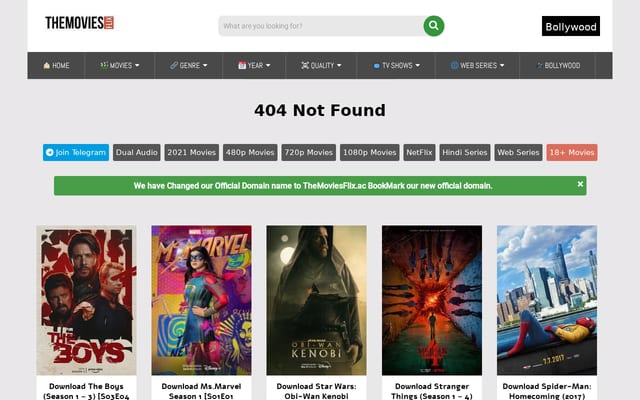The image size is (640, 400).
Task: Dismiss the green domain change notice
Action: tap(580, 184)
